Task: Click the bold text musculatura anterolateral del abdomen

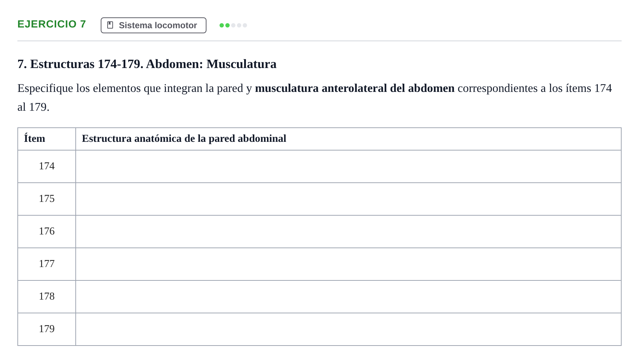Action: click(355, 88)
